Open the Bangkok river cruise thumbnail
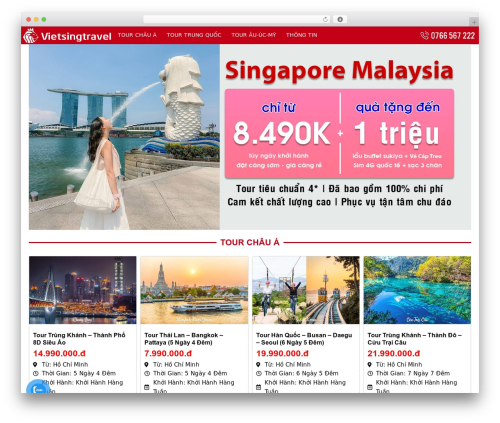Screen dimensions: 500x423 click(x=194, y=290)
